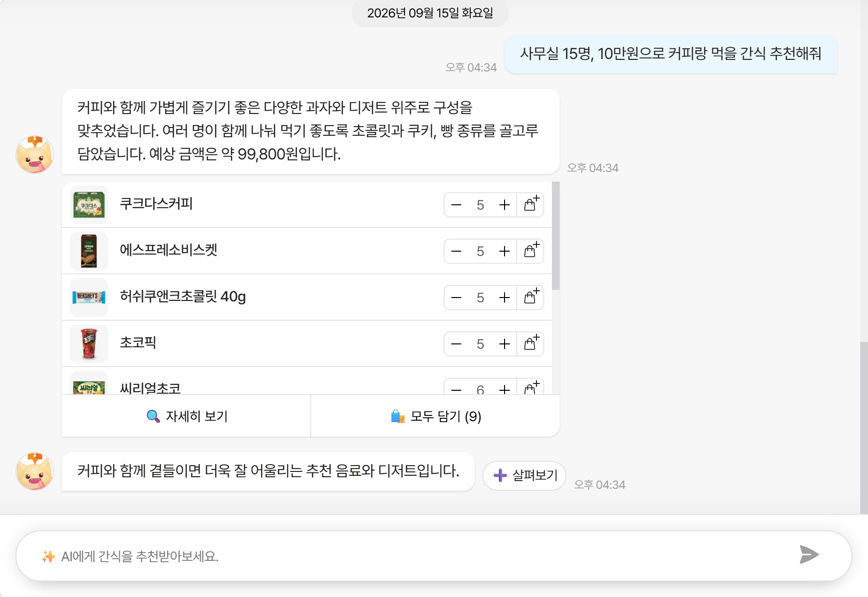Add 쿠크다스커피 to cart with bag icon

(531, 204)
